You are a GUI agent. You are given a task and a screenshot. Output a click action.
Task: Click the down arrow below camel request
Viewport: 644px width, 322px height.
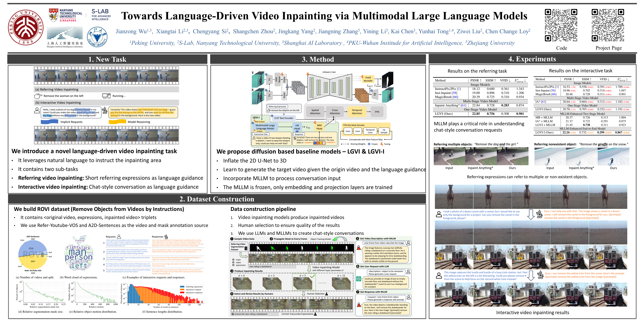coord(531,214)
